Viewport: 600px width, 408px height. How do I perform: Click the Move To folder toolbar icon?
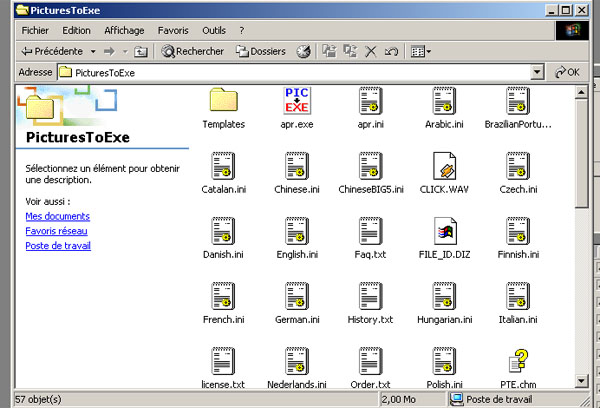(329, 51)
